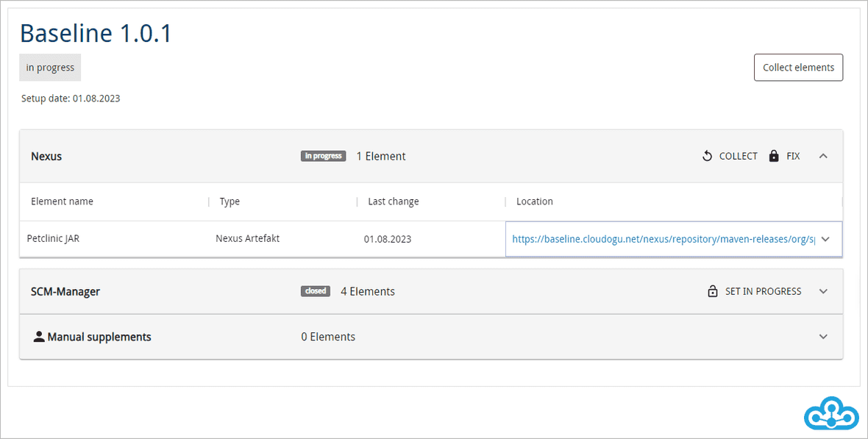Expand the SCM-Manager section chevron

pyautogui.click(x=823, y=291)
